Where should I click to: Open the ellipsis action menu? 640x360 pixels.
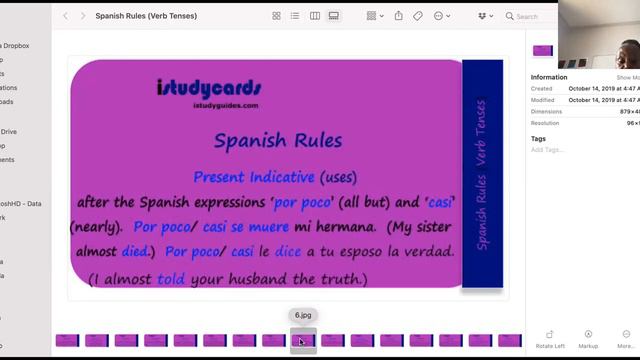[442, 16]
